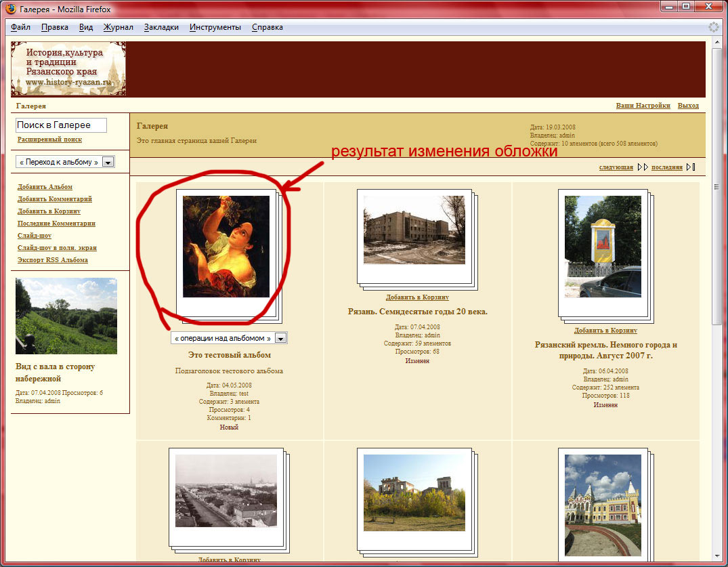Screen dimensions: 728x567
Task: Click the Выход logout link
Action: pos(688,106)
